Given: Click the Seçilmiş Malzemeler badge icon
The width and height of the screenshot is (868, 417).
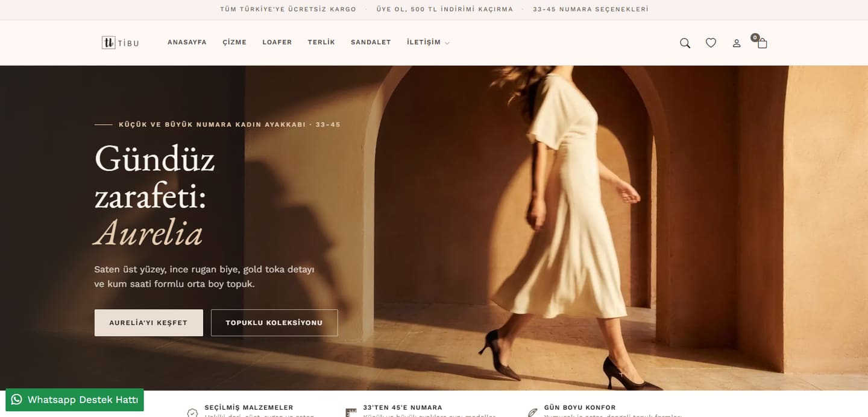Looking at the screenshot, I should [192, 413].
